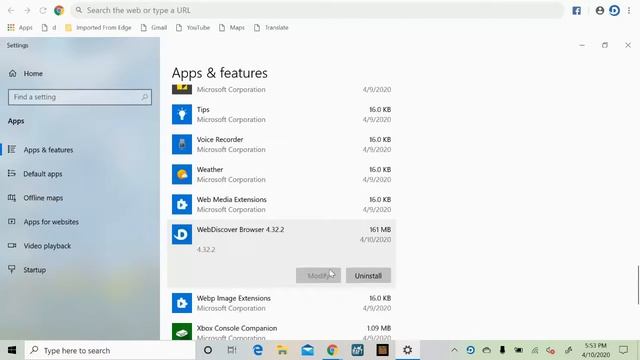Open the Maps bookmark
640x360 pixels.
pyautogui.click(x=232, y=27)
